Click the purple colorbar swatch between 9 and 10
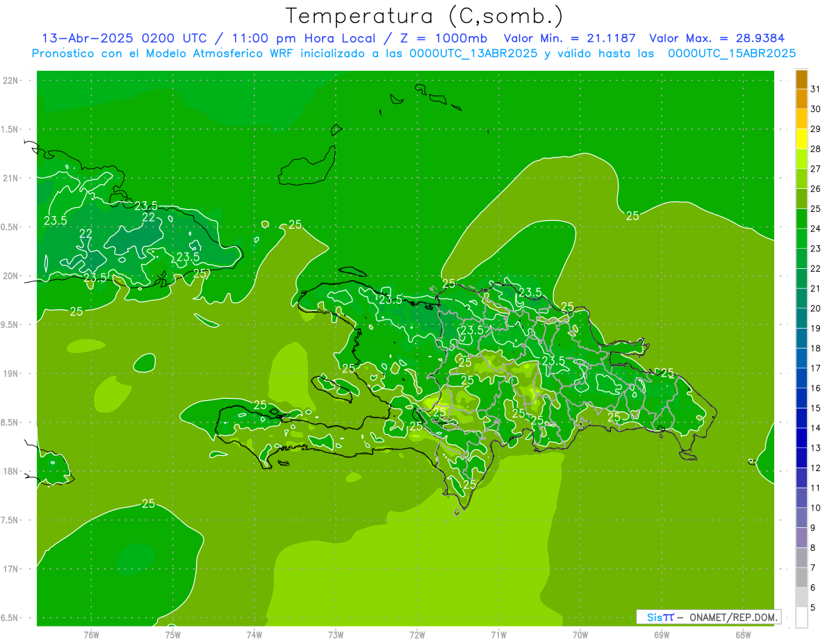 point(801,518)
